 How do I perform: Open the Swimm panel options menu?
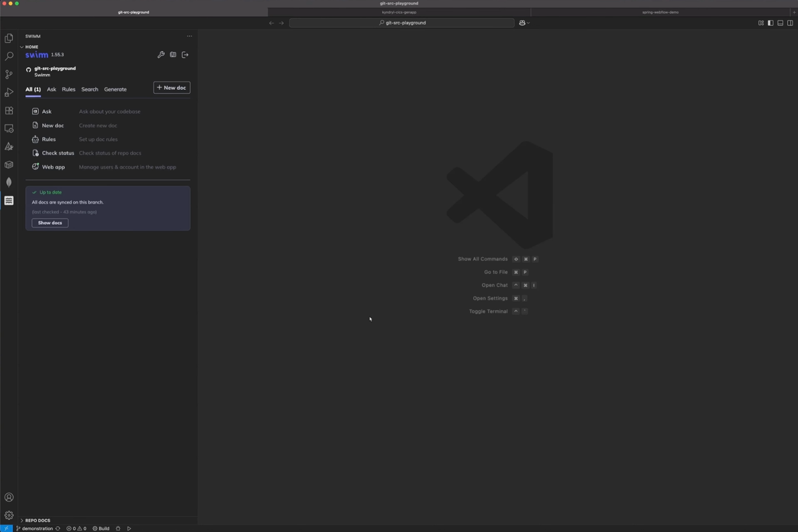pyautogui.click(x=189, y=36)
